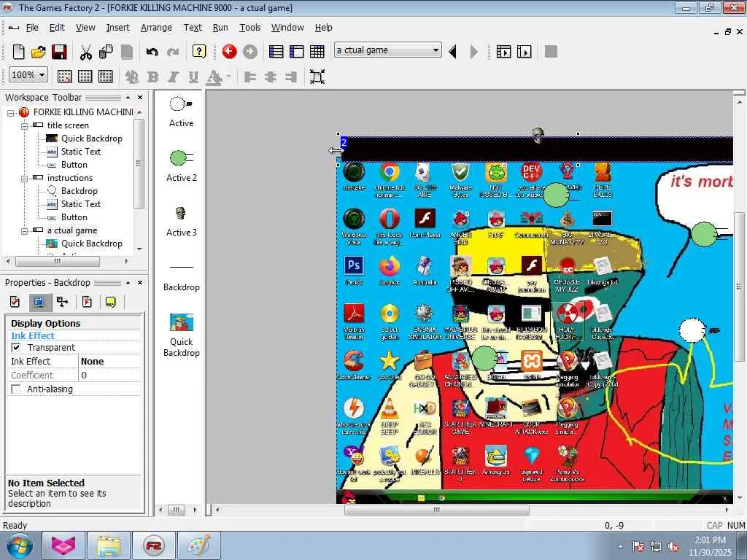Click the Cut scissors icon
Viewport: 747px width, 560px height.
click(x=86, y=52)
